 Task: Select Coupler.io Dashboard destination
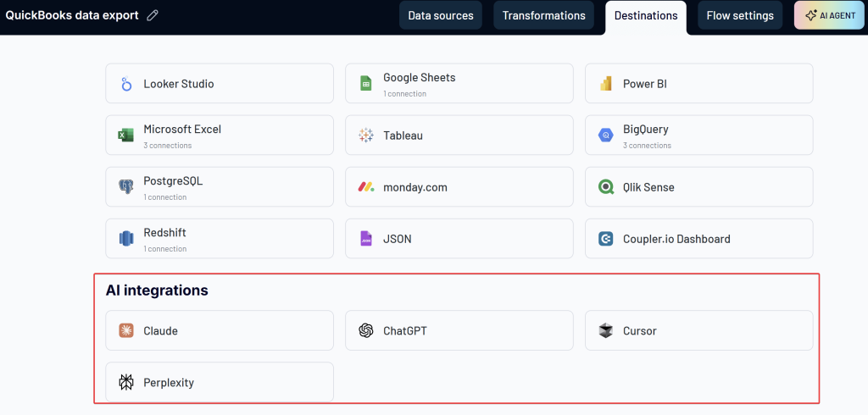pyautogui.click(x=698, y=239)
